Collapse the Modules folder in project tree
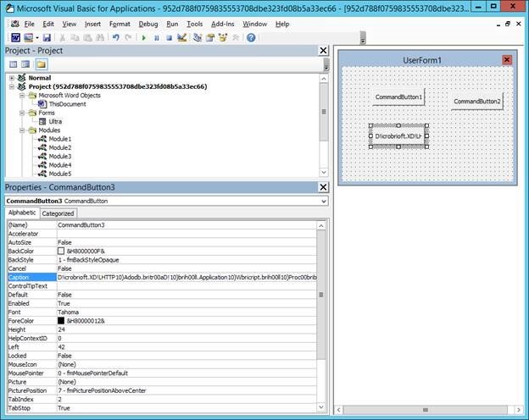The width and height of the screenshot is (529, 420). [21, 130]
